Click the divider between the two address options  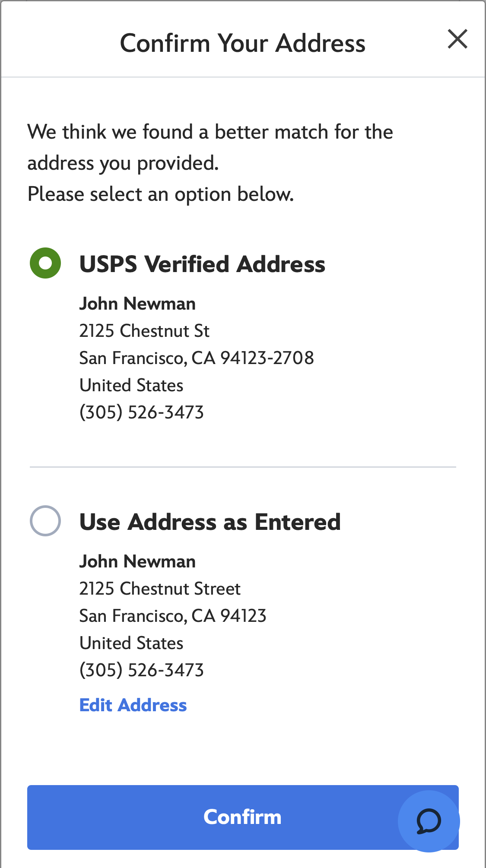[x=243, y=466]
